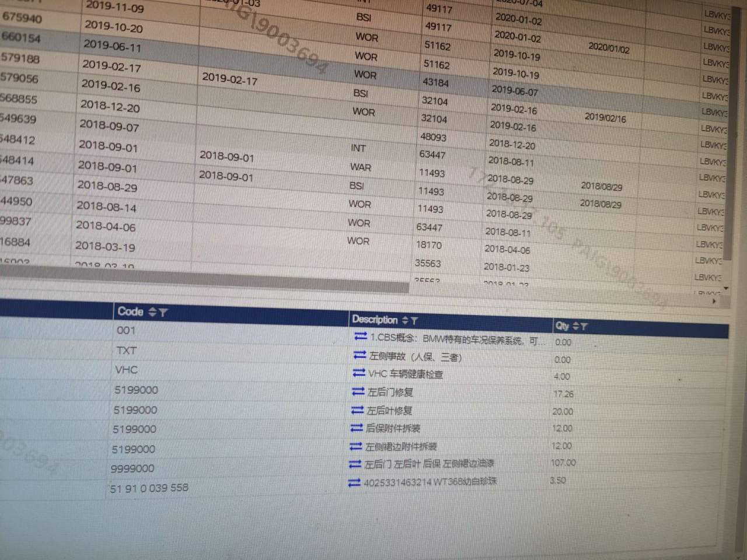
Task: Click the date cell 2019-10-20
Action: coord(113,27)
